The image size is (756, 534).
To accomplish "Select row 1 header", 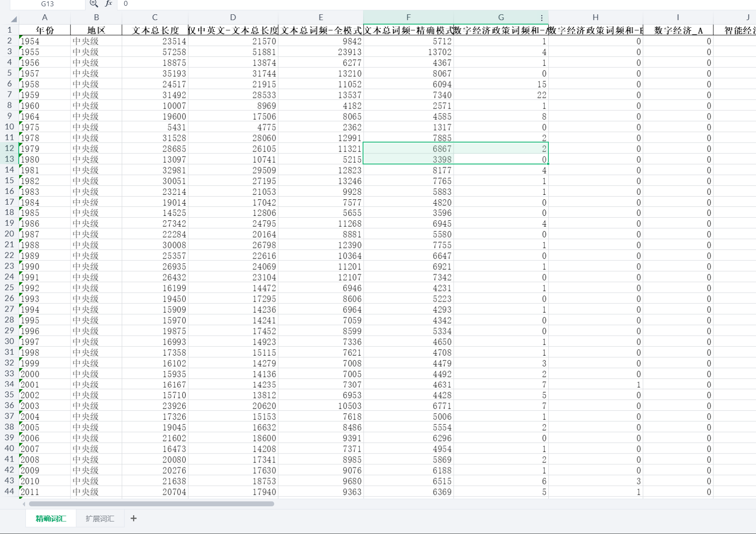I will [x=9, y=30].
